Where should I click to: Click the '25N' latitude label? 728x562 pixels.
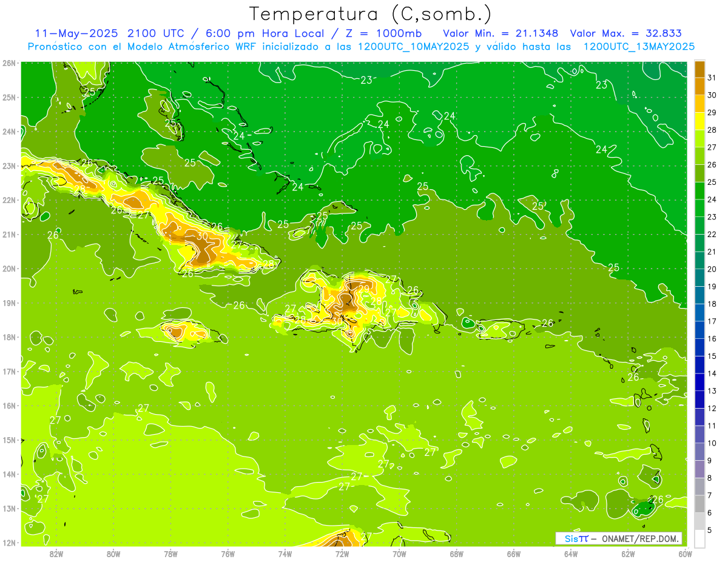click(8, 97)
